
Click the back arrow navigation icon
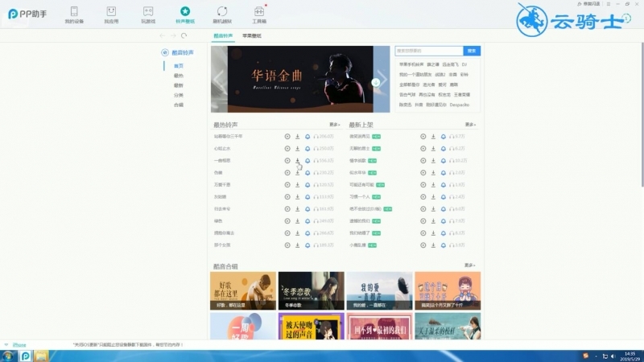[163, 35]
